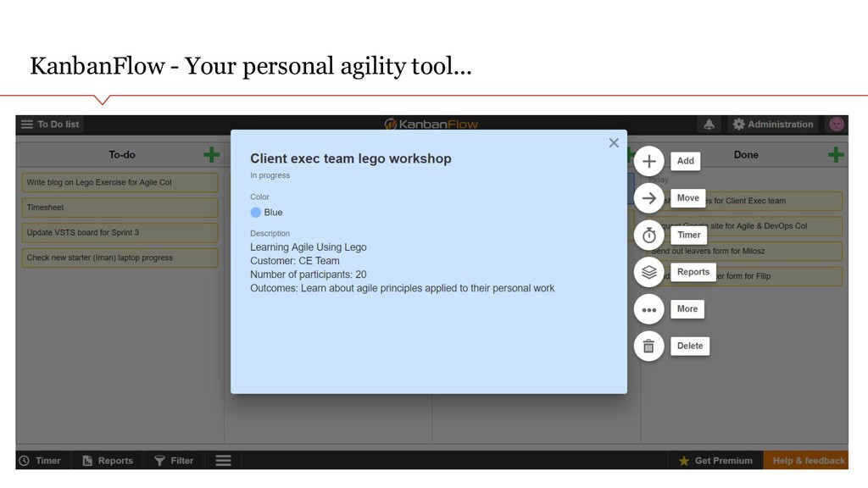Click the KanbanFlow logo
868x488 pixels.
[x=431, y=124]
